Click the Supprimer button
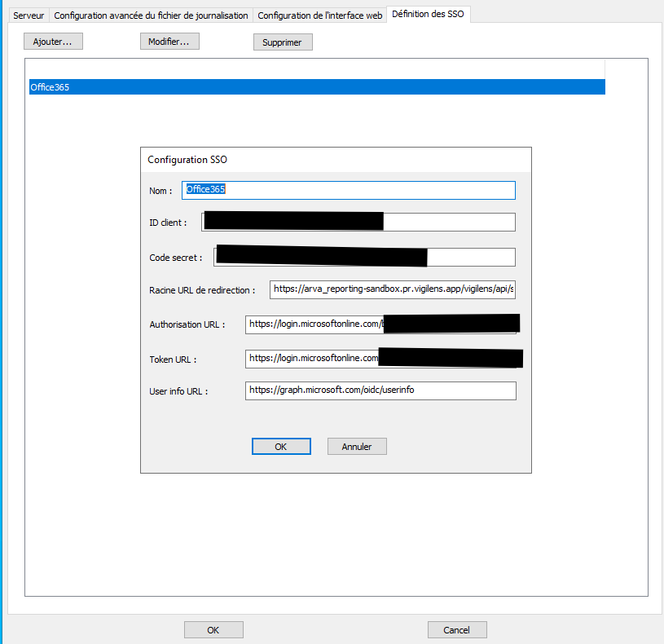The width and height of the screenshot is (664, 644). point(283,42)
